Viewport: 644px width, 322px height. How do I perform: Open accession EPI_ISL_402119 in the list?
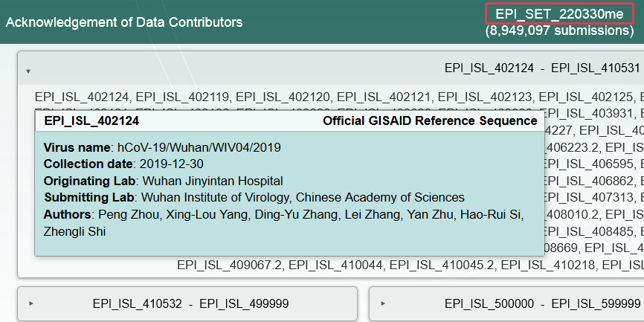(182, 97)
